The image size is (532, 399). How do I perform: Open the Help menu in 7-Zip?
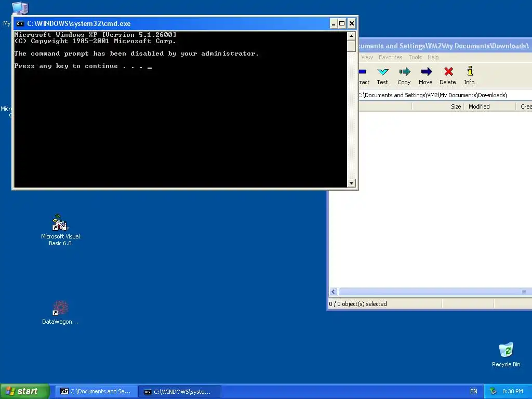click(x=433, y=57)
